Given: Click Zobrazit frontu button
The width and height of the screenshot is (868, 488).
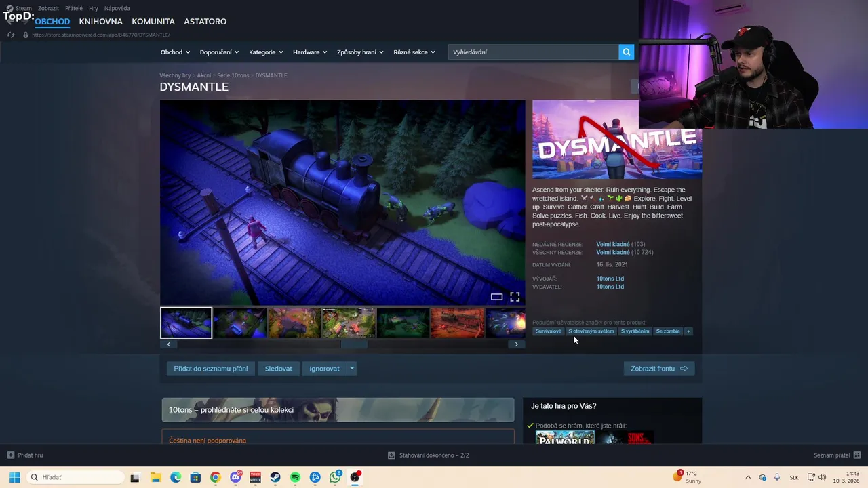Looking at the screenshot, I should click(x=659, y=369).
